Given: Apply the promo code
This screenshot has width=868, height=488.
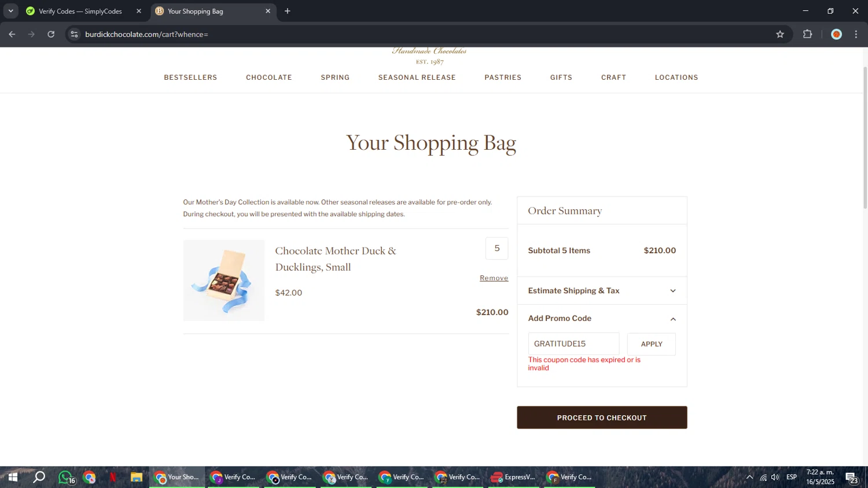Looking at the screenshot, I should 652,344.
